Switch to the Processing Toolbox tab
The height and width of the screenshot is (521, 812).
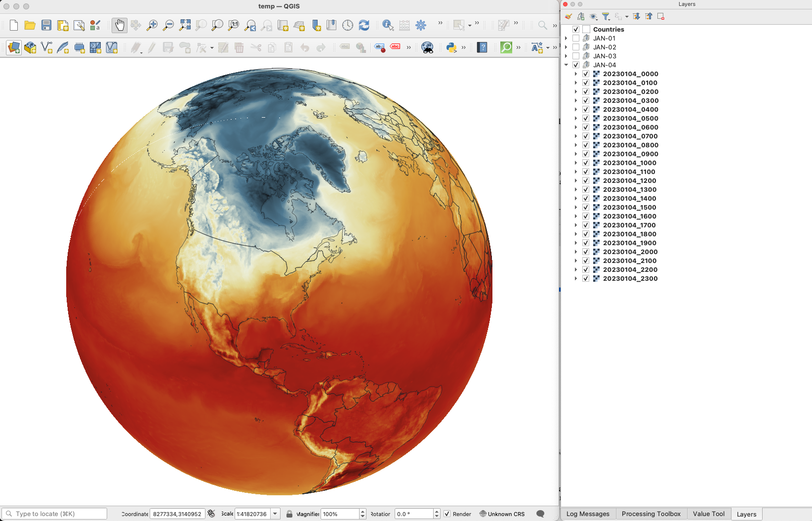[x=650, y=514]
